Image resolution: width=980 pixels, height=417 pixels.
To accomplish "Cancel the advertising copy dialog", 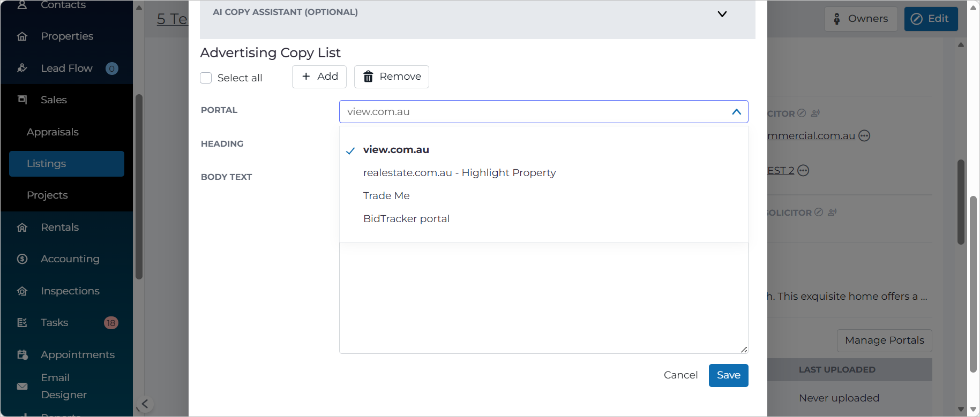I will tap(680, 375).
